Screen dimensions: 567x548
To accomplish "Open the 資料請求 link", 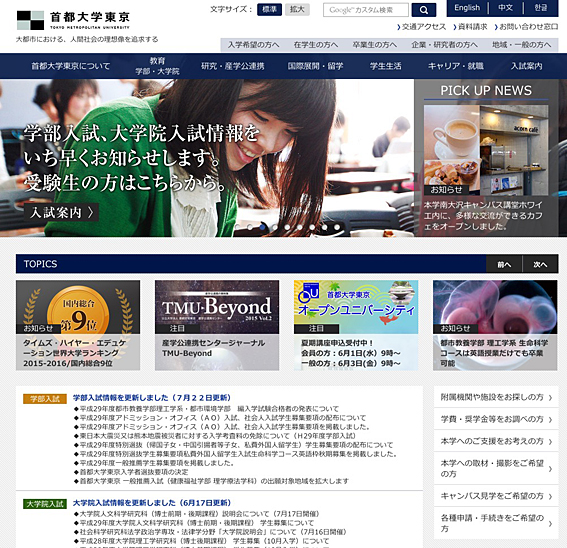I will click(x=470, y=27).
